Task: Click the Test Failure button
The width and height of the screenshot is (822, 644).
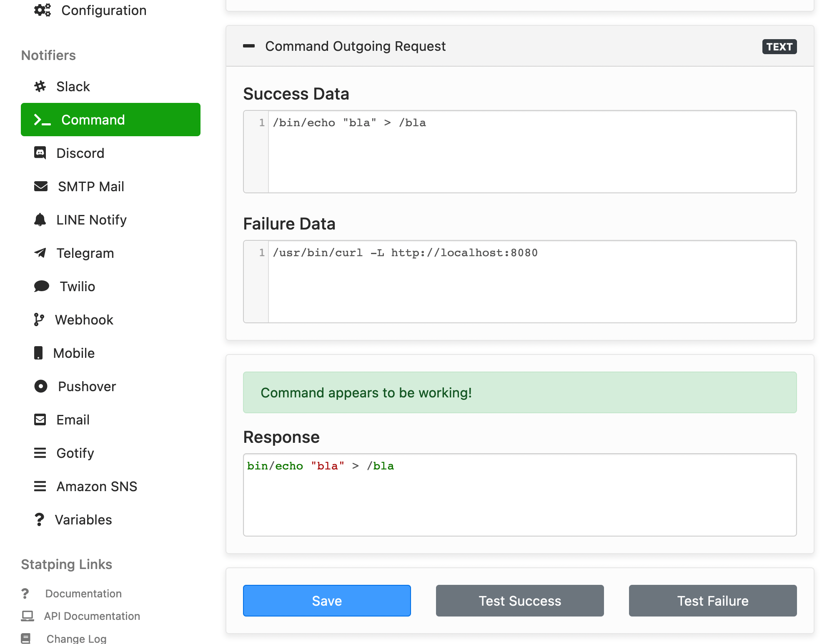Action: click(x=712, y=601)
